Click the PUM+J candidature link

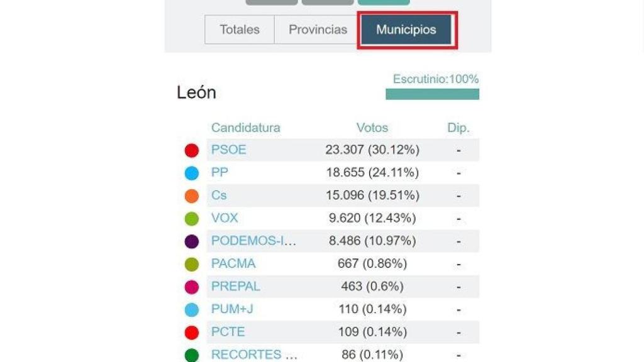point(231,309)
